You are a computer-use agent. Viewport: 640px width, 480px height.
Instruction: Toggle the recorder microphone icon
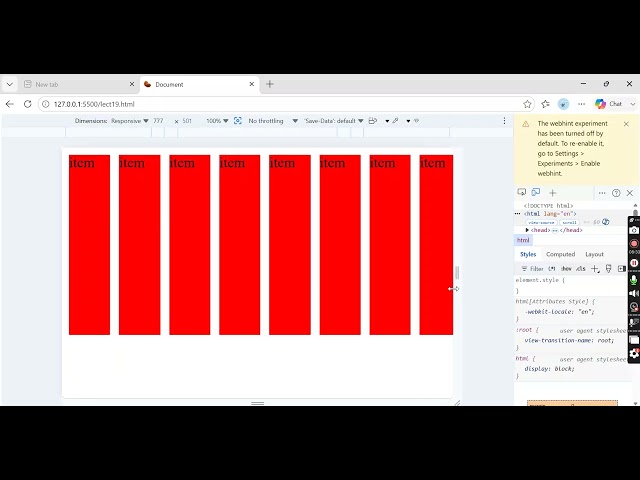[x=634, y=280]
